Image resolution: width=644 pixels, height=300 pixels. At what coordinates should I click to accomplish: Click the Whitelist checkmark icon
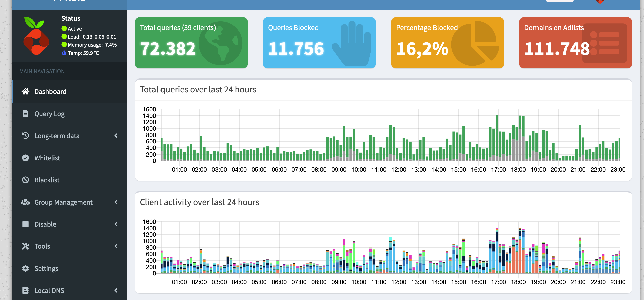[x=25, y=158]
